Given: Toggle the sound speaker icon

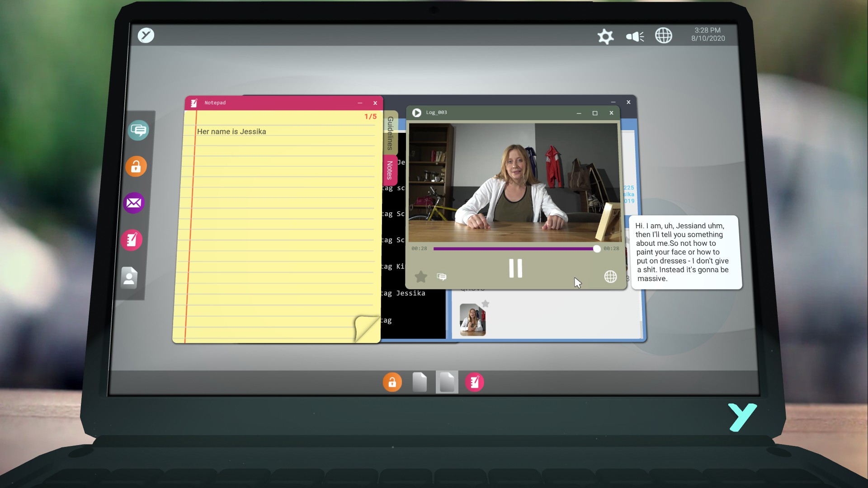Looking at the screenshot, I should tap(635, 36).
